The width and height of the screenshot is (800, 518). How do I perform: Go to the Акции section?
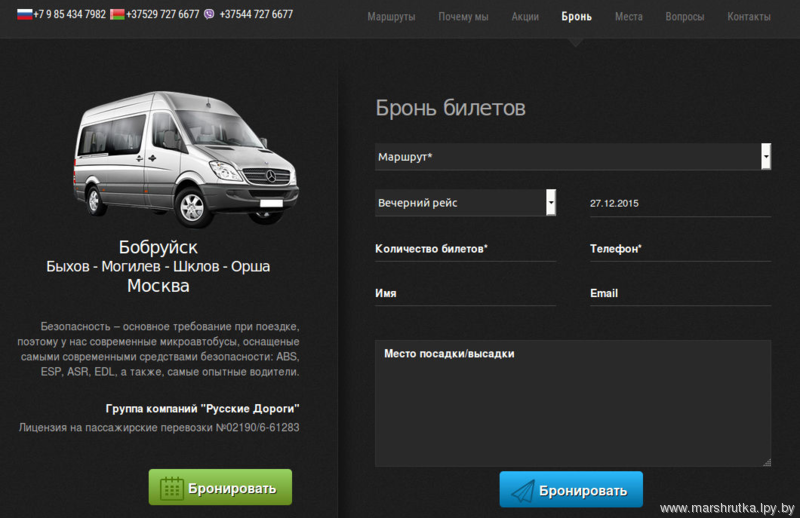click(x=525, y=17)
